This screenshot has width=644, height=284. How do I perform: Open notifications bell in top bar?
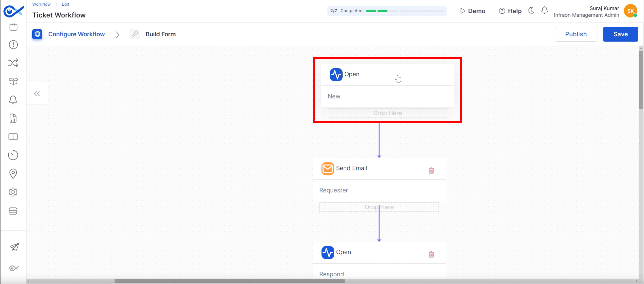pos(545,11)
